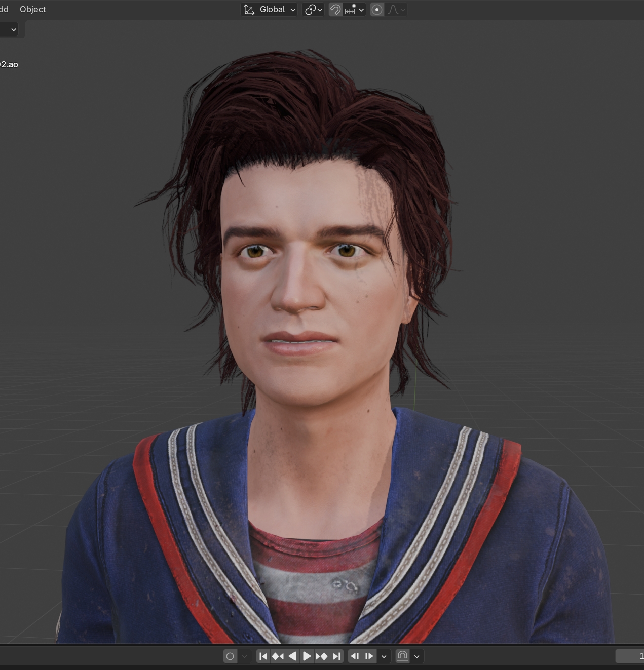Play the animation in reverse

pyautogui.click(x=292, y=656)
